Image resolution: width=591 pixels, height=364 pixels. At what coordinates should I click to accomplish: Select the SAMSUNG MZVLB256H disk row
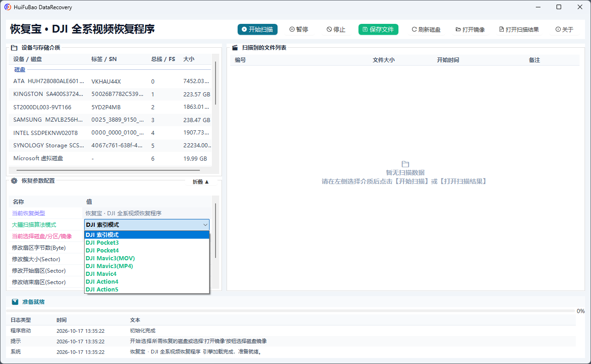(110, 120)
